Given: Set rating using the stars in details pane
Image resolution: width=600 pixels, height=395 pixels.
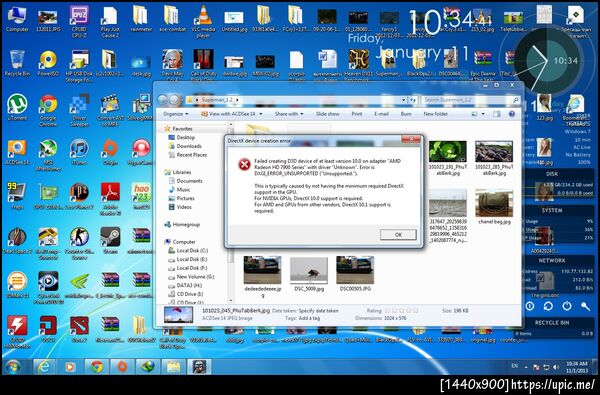Looking at the screenshot, I should [402, 311].
